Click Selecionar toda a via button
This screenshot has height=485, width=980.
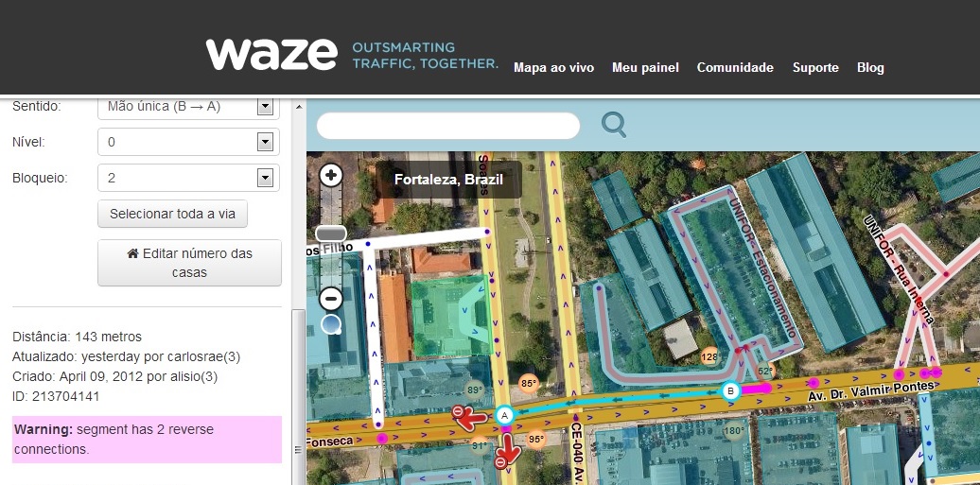tap(172, 214)
